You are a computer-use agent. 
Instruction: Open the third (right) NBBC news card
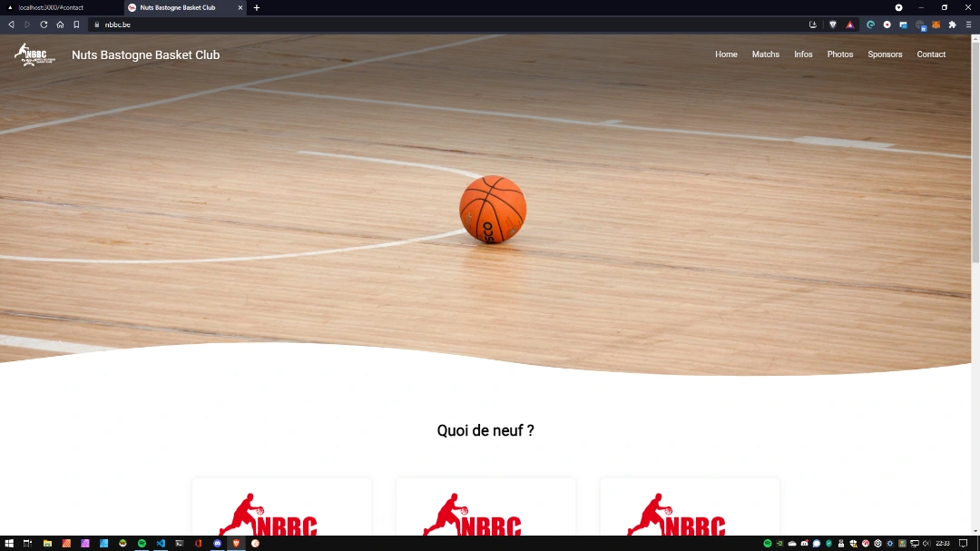pyautogui.click(x=690, y=507)
